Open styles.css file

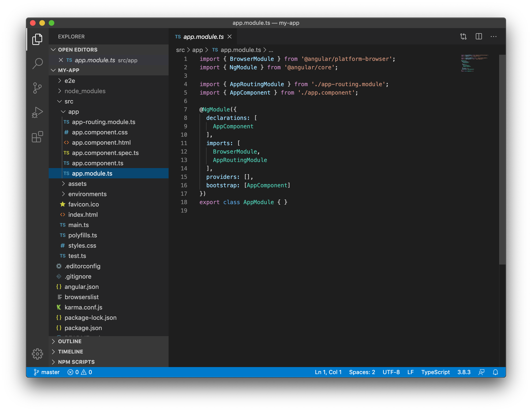109,246
